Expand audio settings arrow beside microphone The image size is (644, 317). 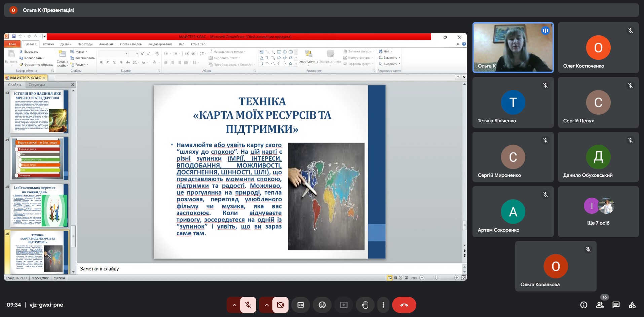234,305
